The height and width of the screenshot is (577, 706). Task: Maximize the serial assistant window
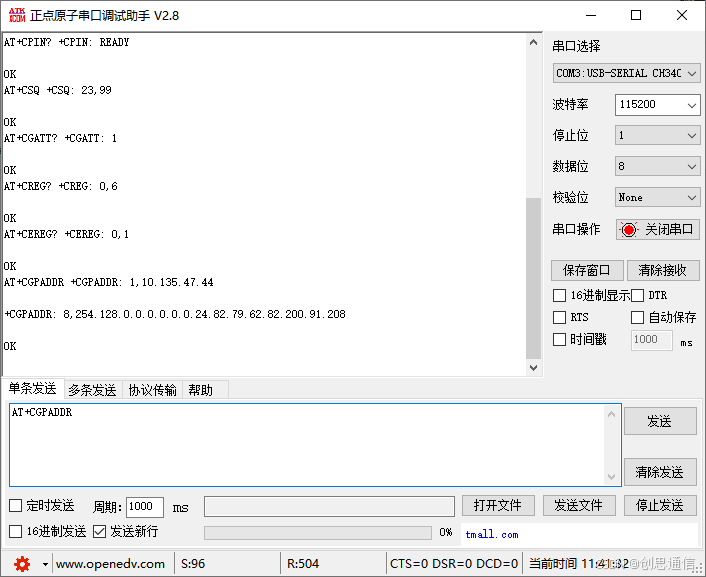636,16
